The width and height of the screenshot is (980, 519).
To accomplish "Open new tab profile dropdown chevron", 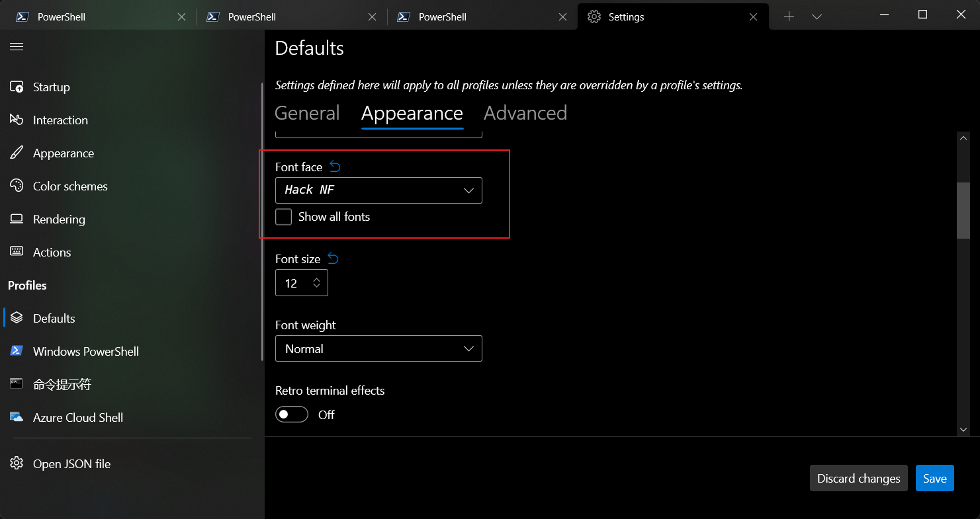I will [x=817, y=17].
